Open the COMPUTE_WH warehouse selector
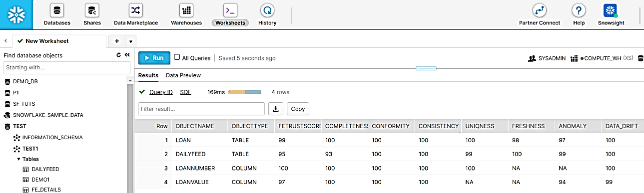644x193 pixels. [605, 58]
